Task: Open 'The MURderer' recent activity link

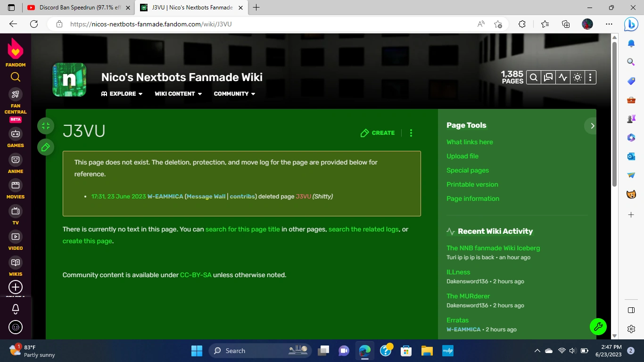Action: click(468, 296)
